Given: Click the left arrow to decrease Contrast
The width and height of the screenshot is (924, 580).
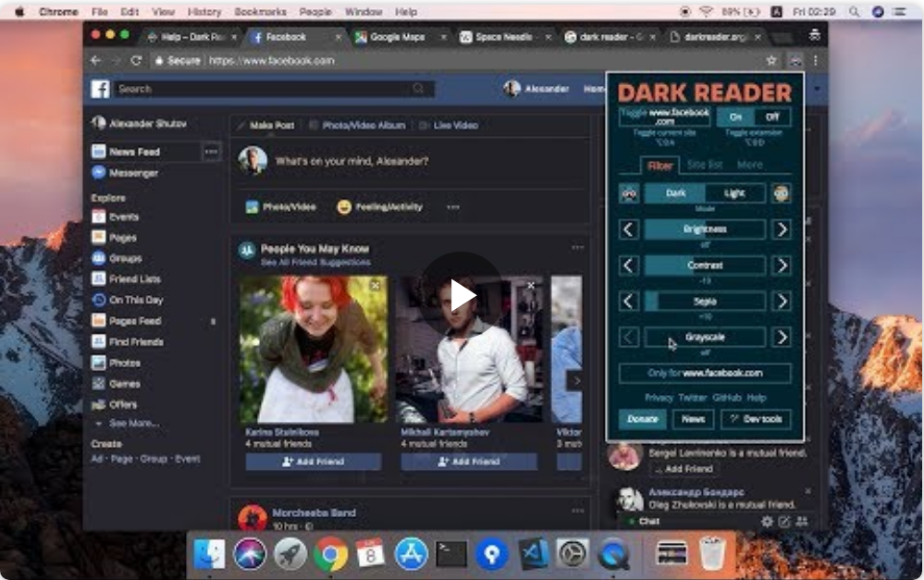Looking at the screenshot, I should 628,265.
